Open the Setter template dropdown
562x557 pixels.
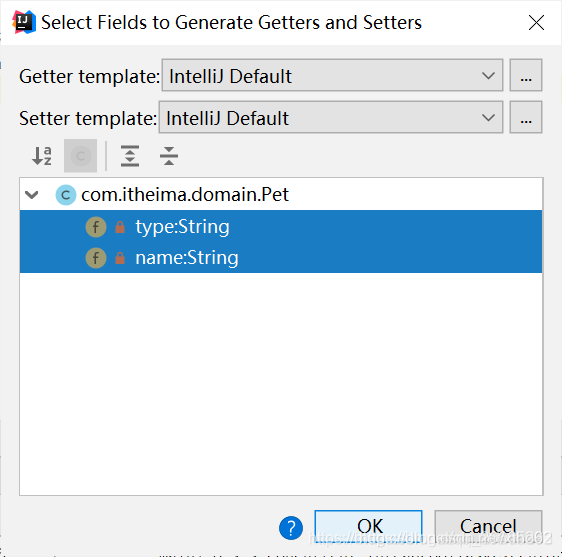click(331, 118)
